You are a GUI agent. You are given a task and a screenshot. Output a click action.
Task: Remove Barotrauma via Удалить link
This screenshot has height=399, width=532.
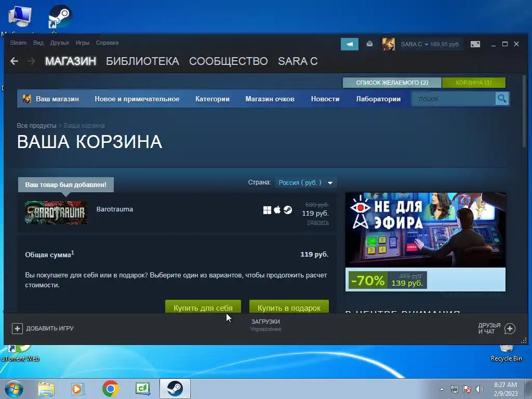click(x=318, y=222)
